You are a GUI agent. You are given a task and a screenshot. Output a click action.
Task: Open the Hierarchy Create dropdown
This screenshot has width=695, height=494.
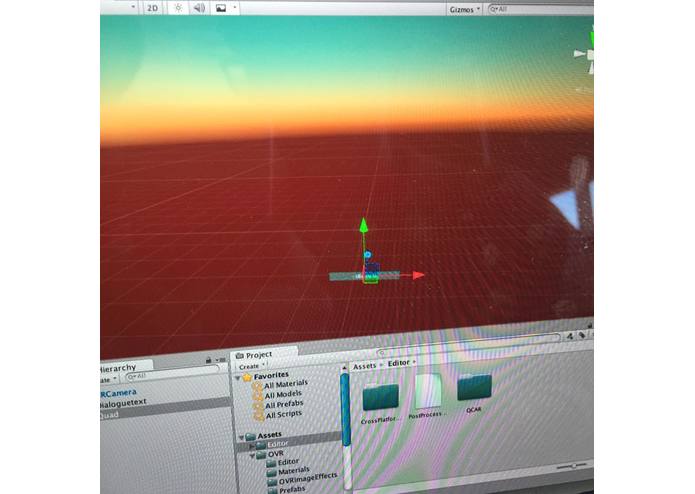108,380
